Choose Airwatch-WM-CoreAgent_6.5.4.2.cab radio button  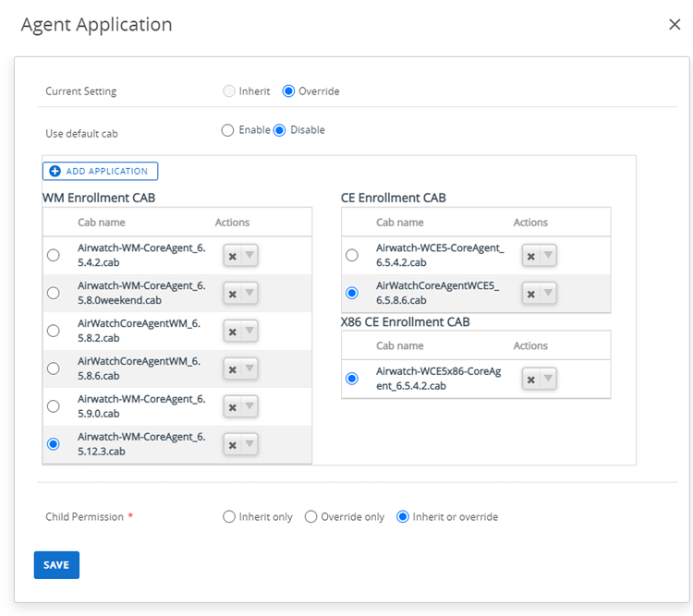coord(54,255)
